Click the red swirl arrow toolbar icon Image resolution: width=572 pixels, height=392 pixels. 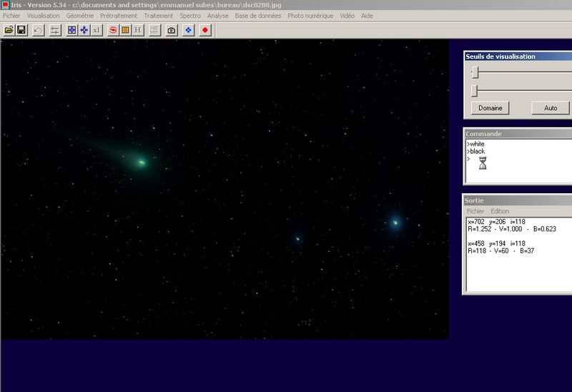coord(113,30)
